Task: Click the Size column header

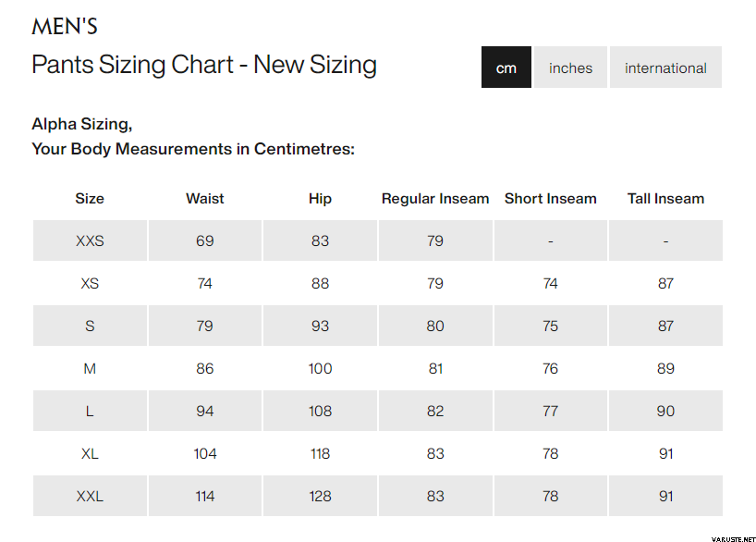Action: click(90, 198)
